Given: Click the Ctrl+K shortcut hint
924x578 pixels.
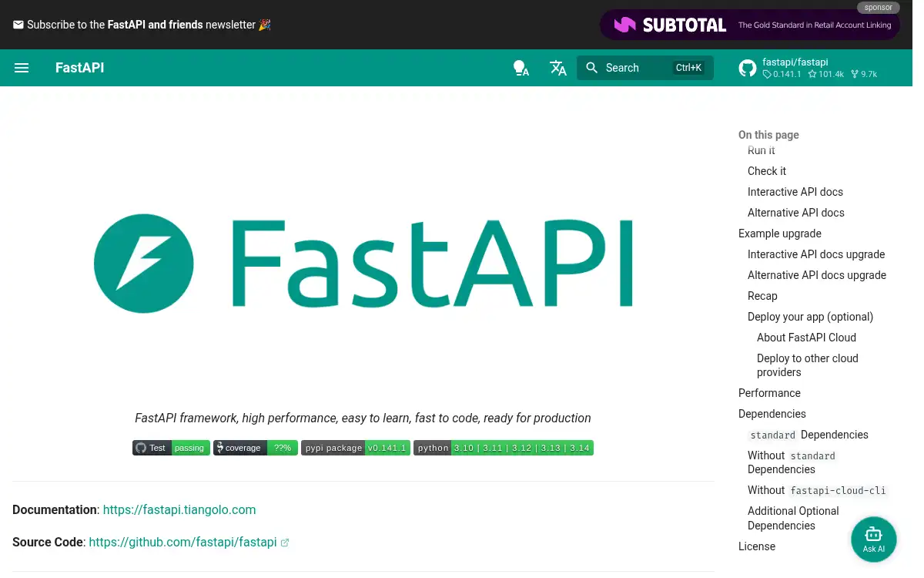Looking at the screenshot, I should pyautogui.click(x=688, y=68).
